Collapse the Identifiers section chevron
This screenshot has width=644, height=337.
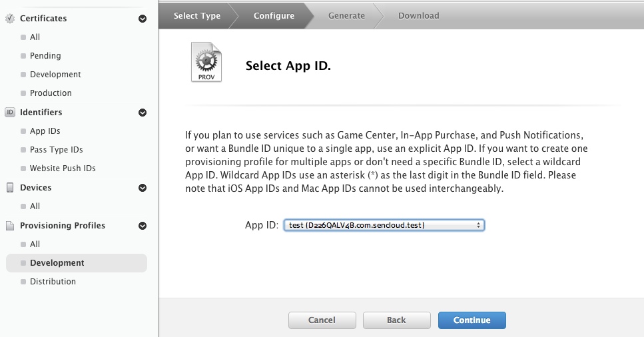tap(143, 113)
